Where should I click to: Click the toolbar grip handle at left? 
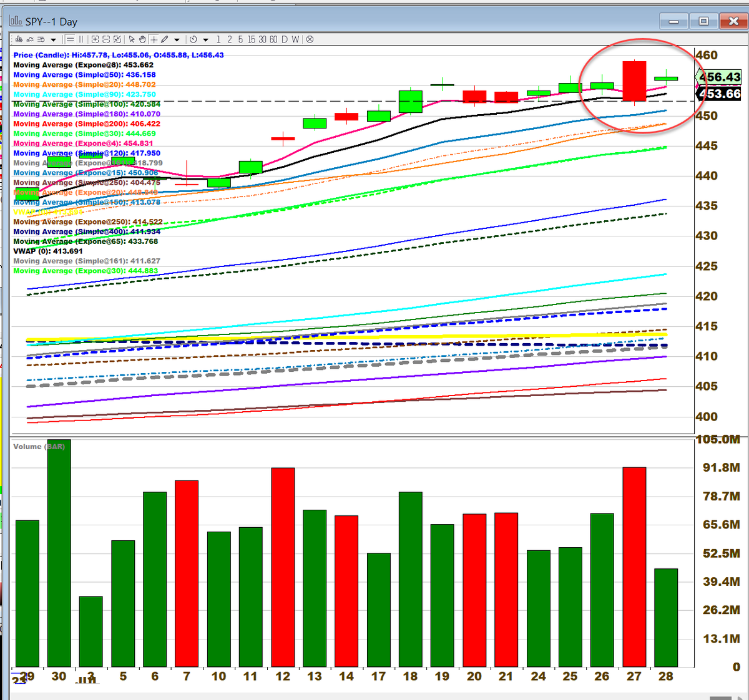coord(12,39)
